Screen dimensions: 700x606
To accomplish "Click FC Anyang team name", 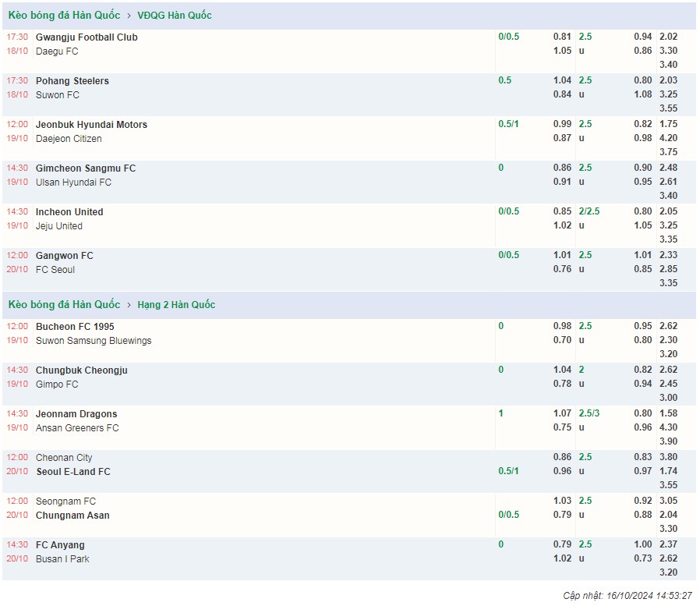I will [x=60, y=545].
